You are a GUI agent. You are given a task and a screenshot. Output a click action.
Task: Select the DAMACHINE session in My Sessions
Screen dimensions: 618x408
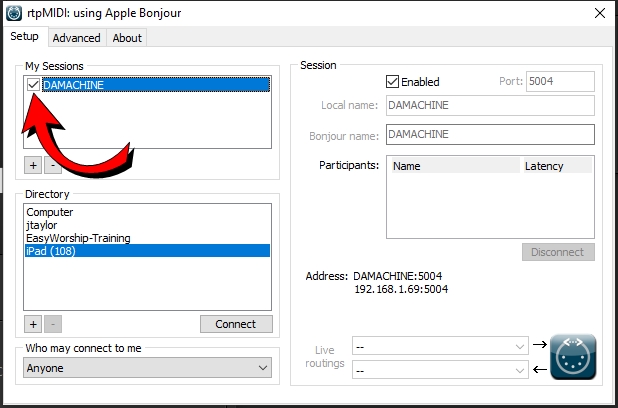(x=156, y=85)
